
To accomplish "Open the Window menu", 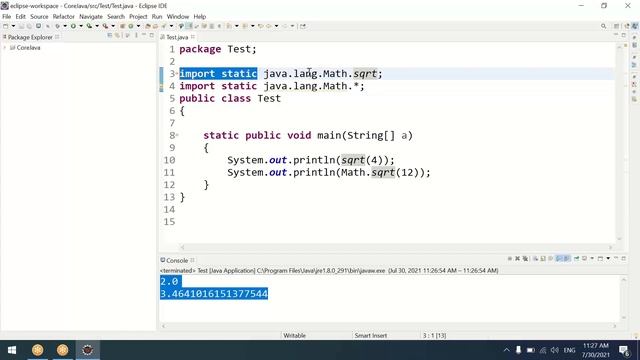I will [178, 17].
